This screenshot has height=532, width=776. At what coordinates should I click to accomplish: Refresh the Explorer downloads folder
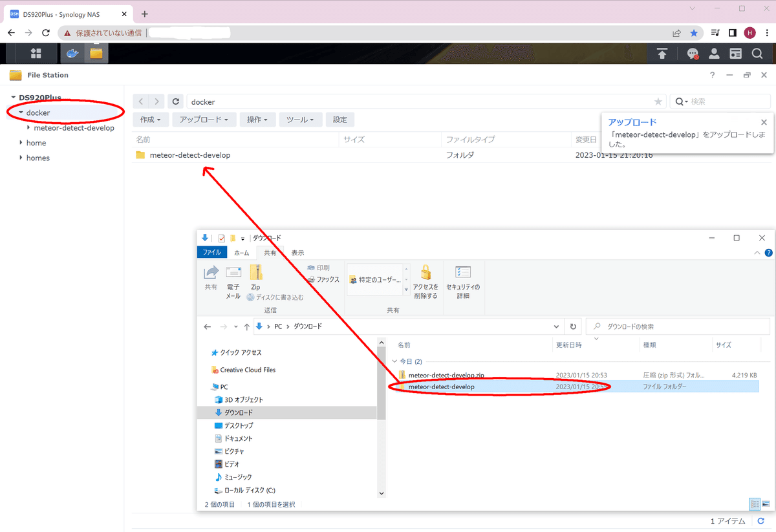pyautogui.click(x=572, y=326)
